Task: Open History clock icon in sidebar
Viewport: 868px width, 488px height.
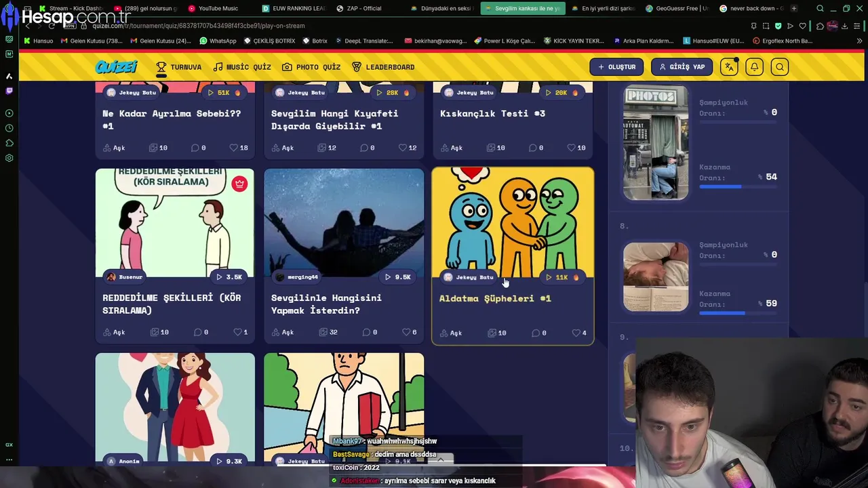Action: [x=9, y=128]
